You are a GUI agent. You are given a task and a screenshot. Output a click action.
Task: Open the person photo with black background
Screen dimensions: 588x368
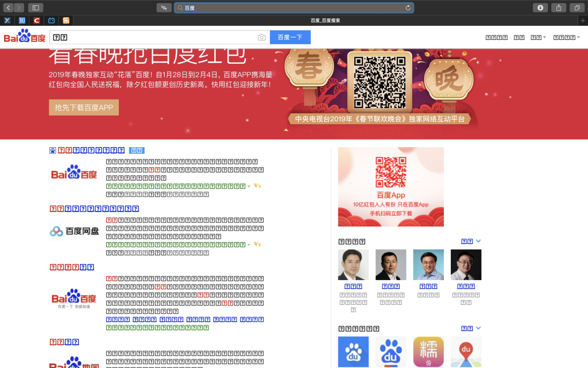[x=466, y=264]
